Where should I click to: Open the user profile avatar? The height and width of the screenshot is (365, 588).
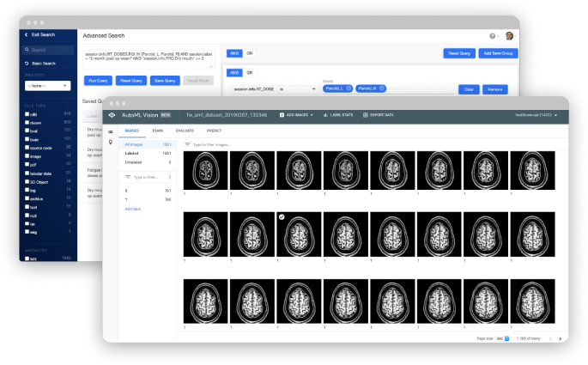(x=508, y=36)
